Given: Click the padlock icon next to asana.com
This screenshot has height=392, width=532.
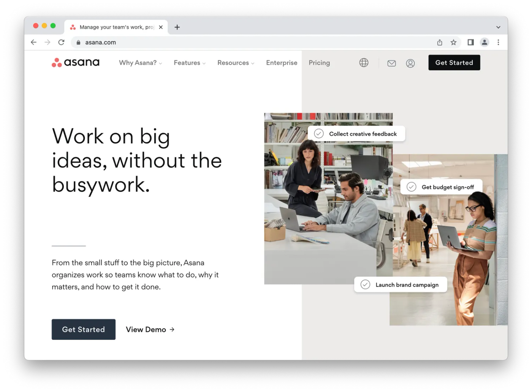Looking at the screenshot, I should click(x=78, y=42).
